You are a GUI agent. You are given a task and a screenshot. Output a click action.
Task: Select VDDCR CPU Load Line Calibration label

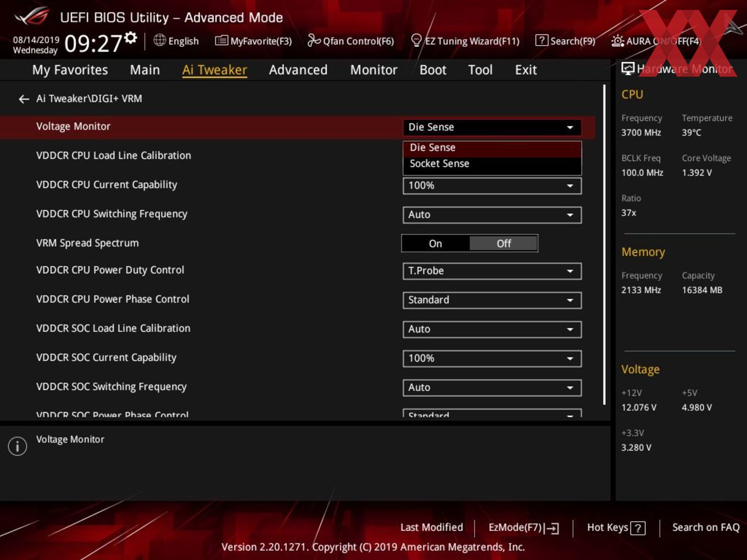pos(114,156)
